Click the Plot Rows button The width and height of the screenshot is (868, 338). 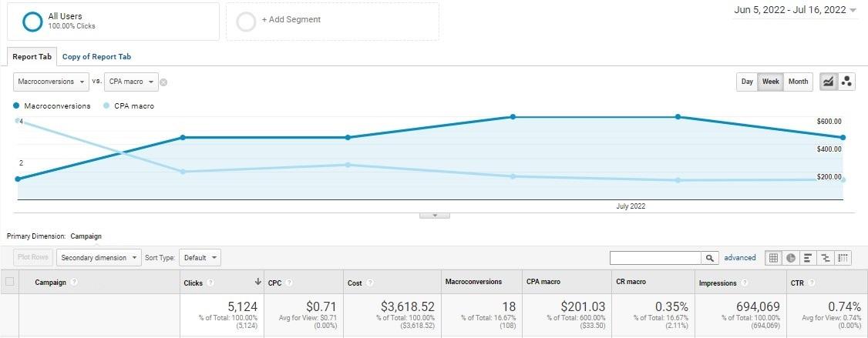33,258
